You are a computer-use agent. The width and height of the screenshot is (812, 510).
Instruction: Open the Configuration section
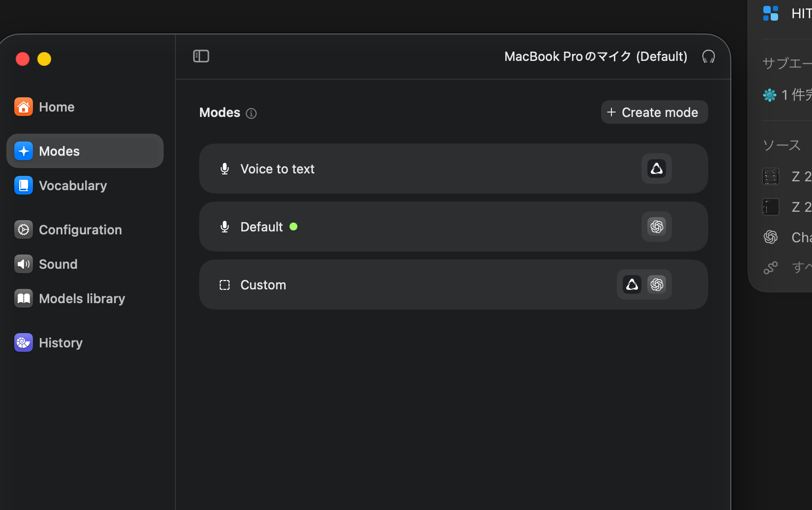85,229
